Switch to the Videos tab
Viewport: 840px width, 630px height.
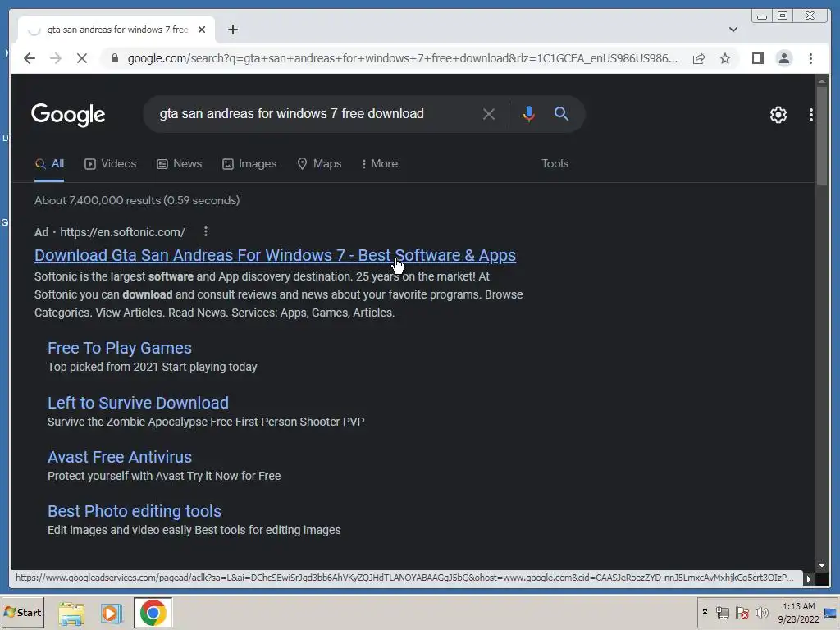coord(111,164)
